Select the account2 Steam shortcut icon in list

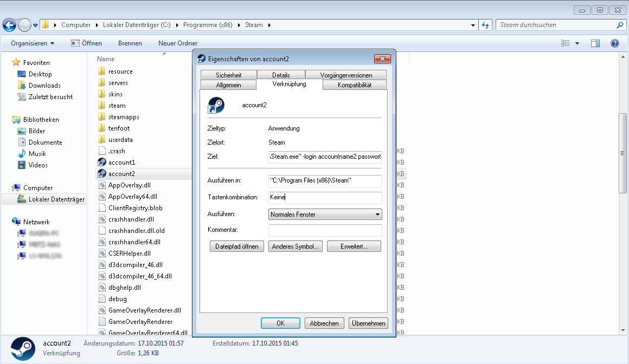102,173
